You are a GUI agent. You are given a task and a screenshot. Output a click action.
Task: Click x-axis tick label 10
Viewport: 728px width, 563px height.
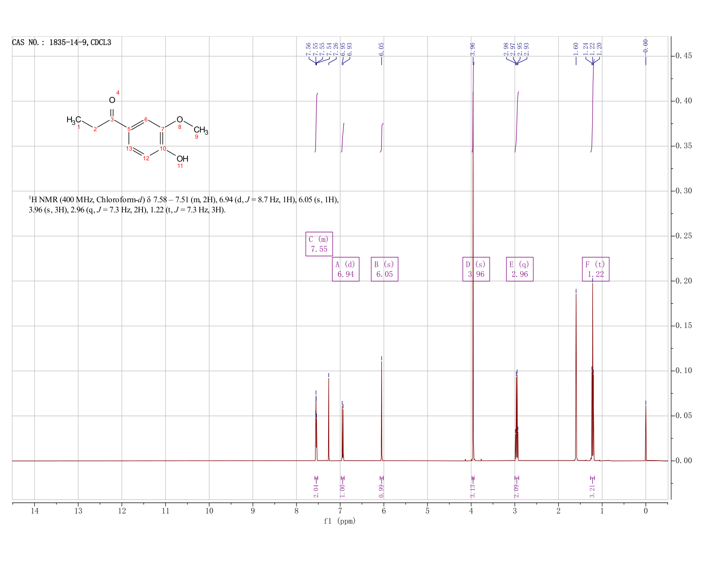click(x=209, y=511)
